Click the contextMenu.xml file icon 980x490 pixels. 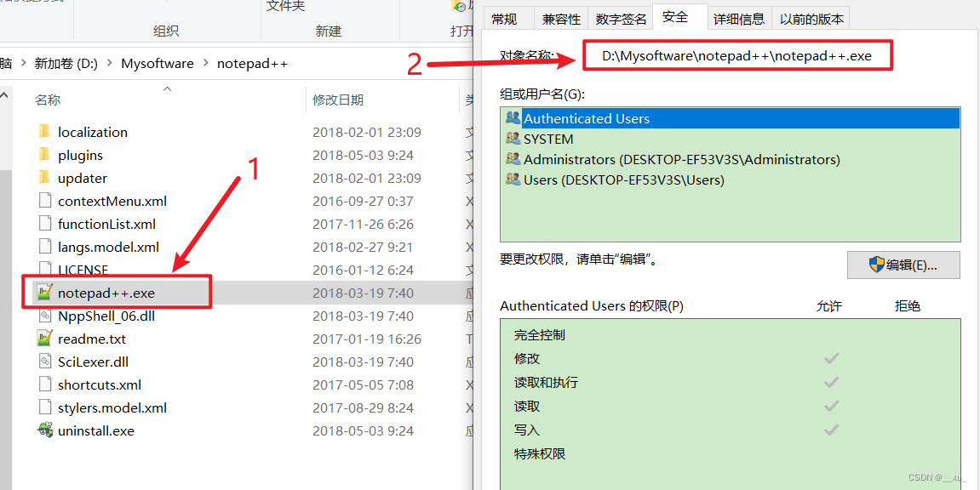point(43,201)
